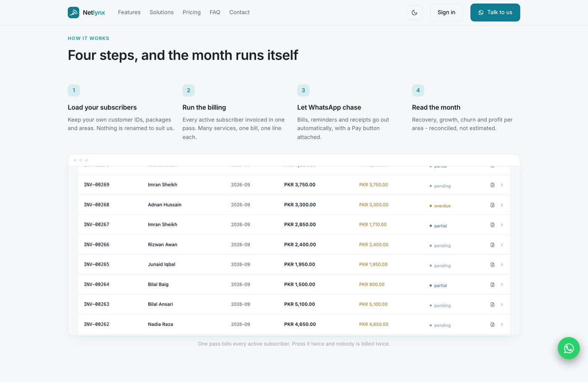Open document icon for INV-00262

pos(492,324)
